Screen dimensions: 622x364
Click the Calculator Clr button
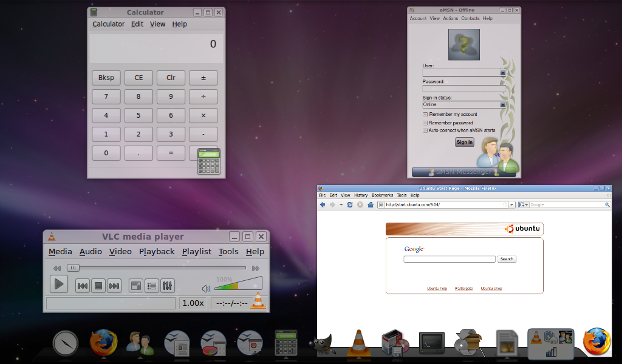(x=171, y=78)
